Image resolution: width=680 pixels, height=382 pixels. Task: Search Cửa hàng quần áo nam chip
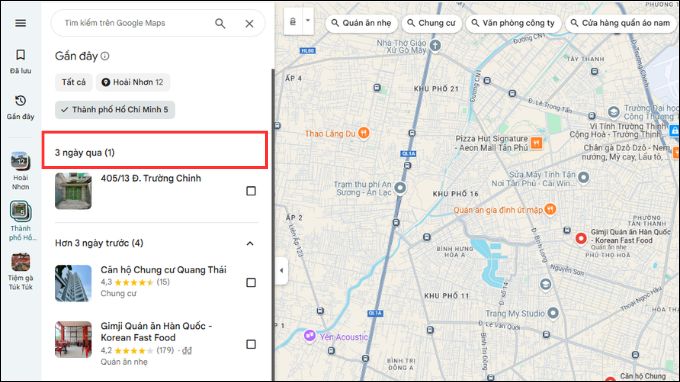(x=621, y=23)
